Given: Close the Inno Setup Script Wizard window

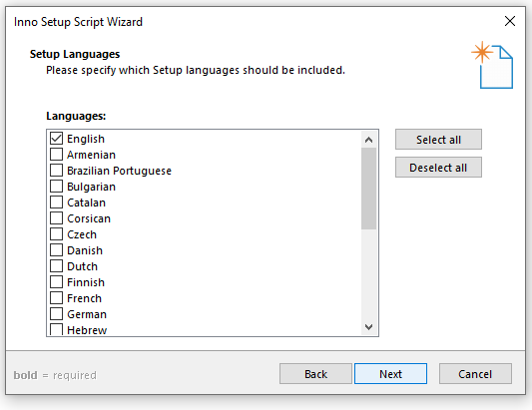Looking at the screenshot, I should point(510,21).
